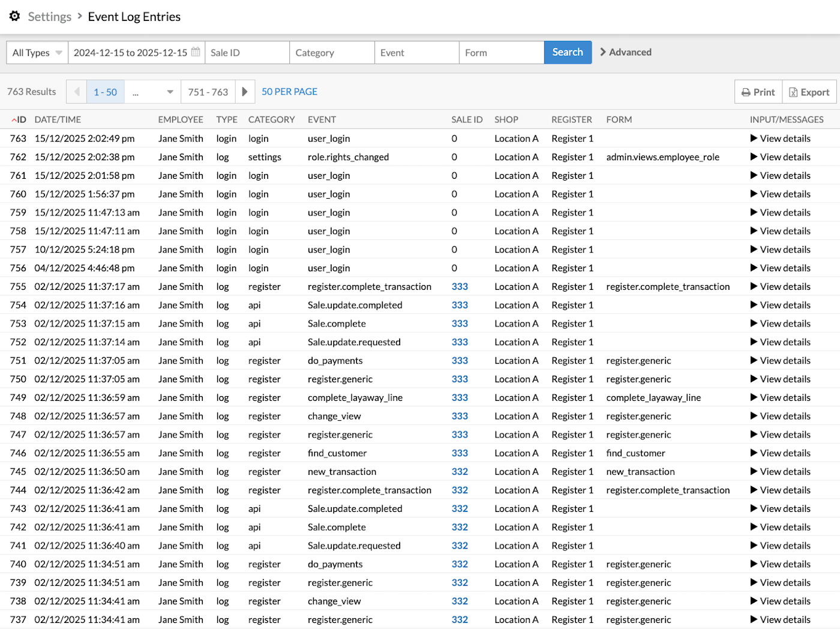
Task: Click the Event filter input field
Action: click(x=416, y=52)
